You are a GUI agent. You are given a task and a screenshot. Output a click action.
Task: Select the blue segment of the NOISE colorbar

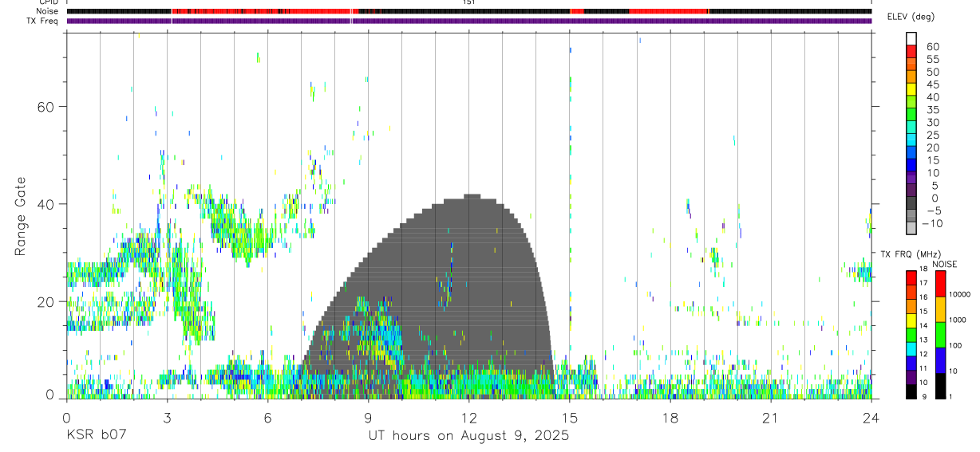(941, 360)
